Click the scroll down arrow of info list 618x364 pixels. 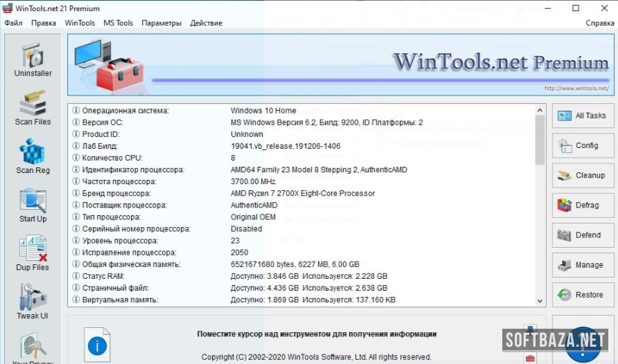tap(540, 300)
